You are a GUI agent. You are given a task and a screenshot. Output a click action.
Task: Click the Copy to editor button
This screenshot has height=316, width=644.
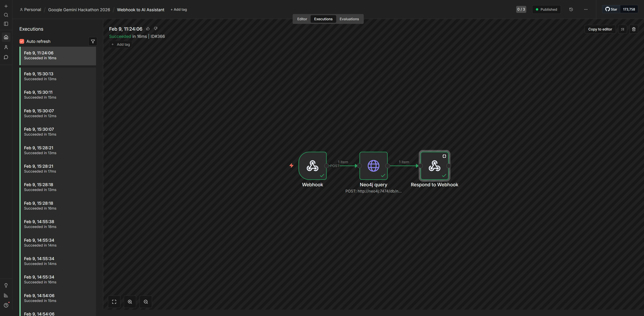[600, 29]
